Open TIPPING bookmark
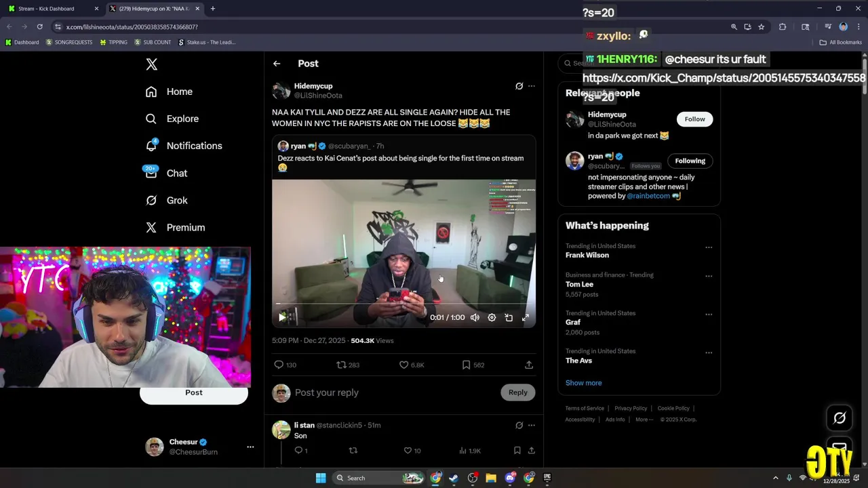The width and height of the screenshot is (868, 488). pos(113,42)
